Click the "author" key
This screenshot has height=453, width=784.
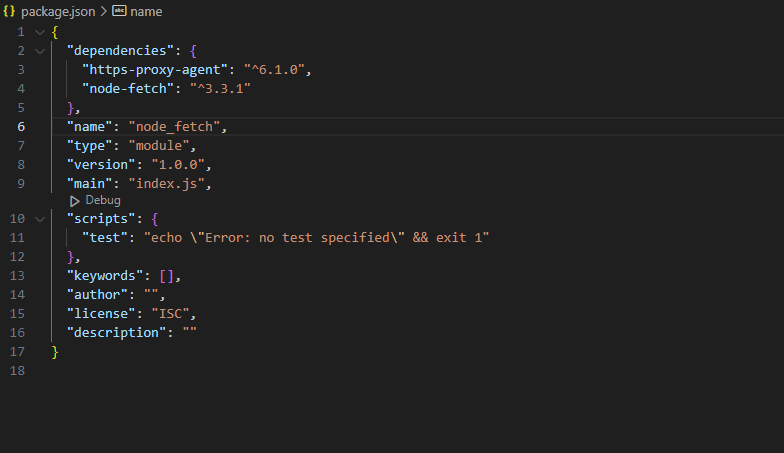point(98,294)
